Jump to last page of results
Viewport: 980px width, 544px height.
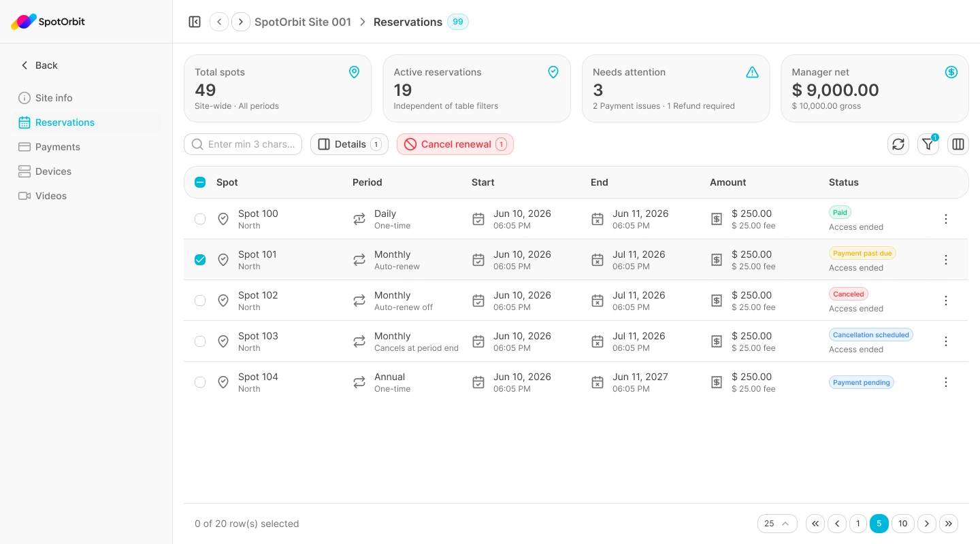point(949,524)
